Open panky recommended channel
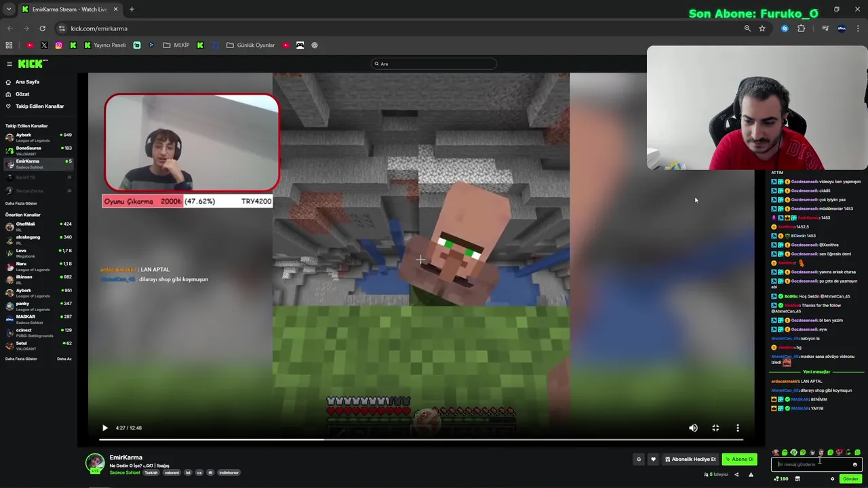The height and width of the screenshot is (488, 868). (38, 306)
